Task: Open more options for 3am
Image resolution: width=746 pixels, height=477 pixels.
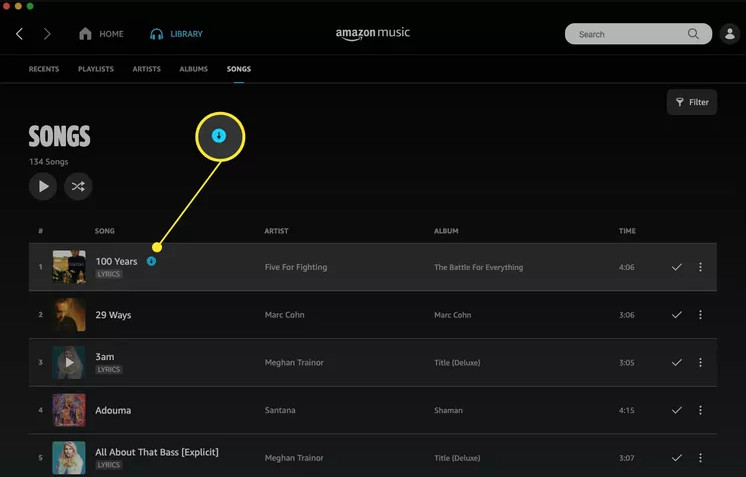Action: click(x=700, y=362)
